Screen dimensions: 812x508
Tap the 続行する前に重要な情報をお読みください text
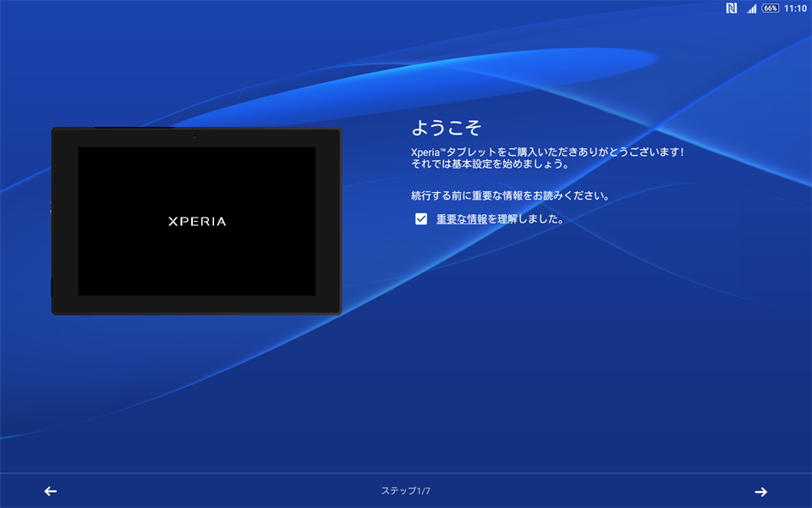[510, 196]
